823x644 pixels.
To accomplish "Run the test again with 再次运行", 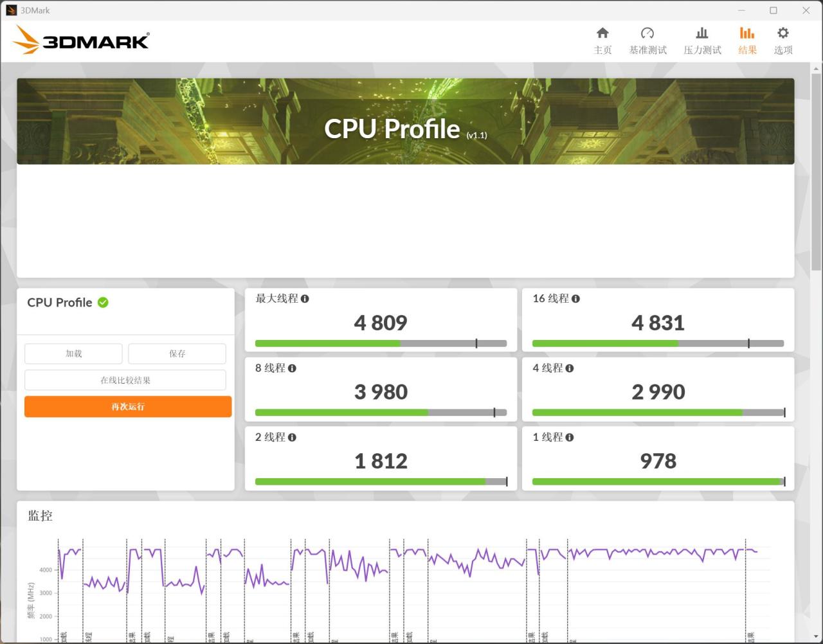I will [128, 406].
